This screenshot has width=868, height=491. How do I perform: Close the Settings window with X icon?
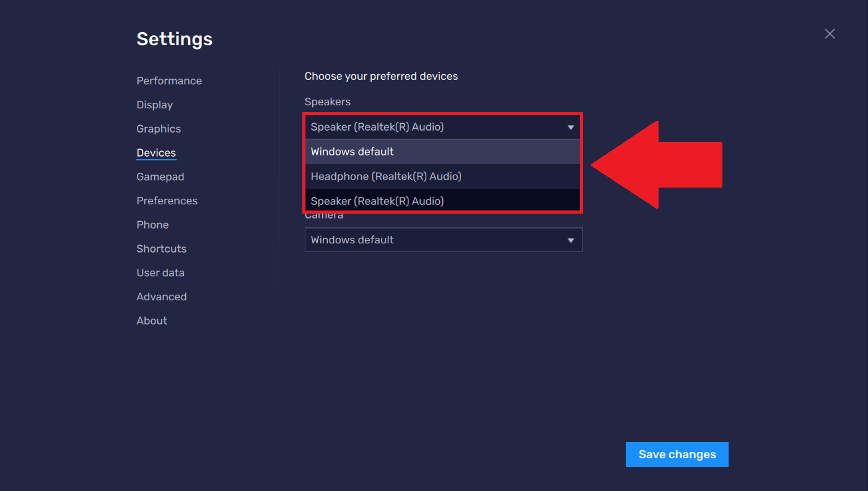[x=830, y=34]
